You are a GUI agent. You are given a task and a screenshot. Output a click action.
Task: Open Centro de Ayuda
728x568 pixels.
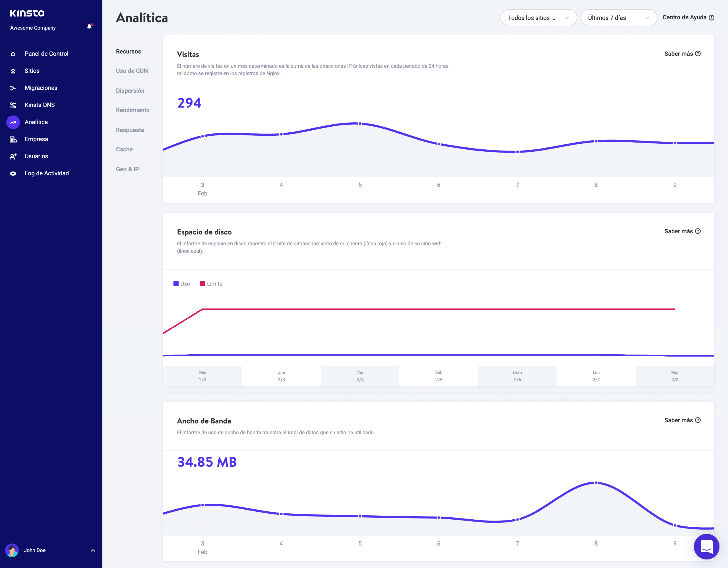[688, 17]
